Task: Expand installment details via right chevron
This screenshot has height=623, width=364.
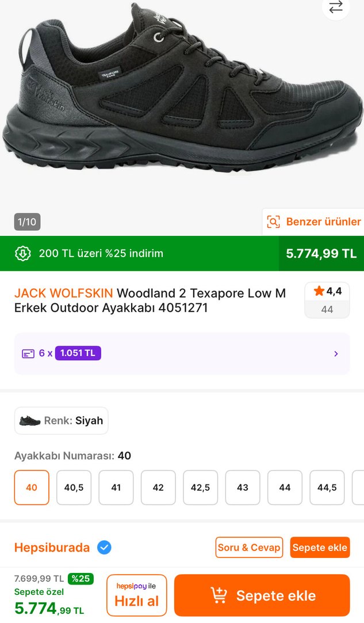Action: 336,353
